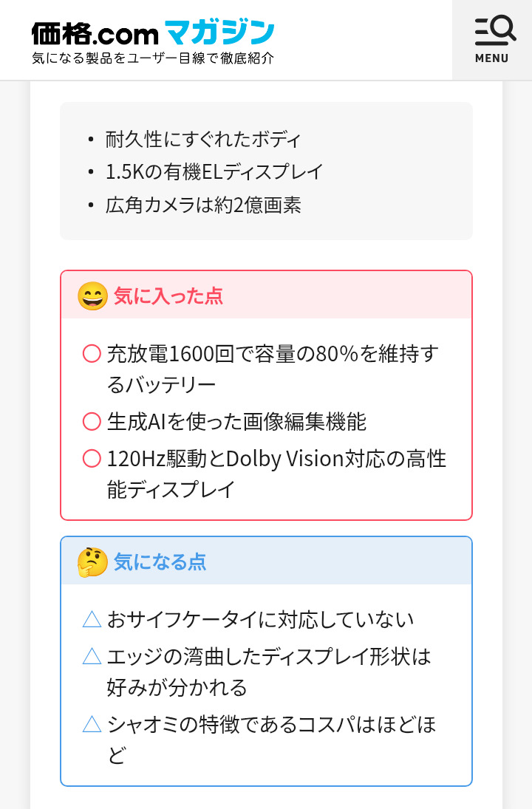This screenshot has height=809, width=532.
Task: Select the 気に入った点 heading
Action: [168, 296]
